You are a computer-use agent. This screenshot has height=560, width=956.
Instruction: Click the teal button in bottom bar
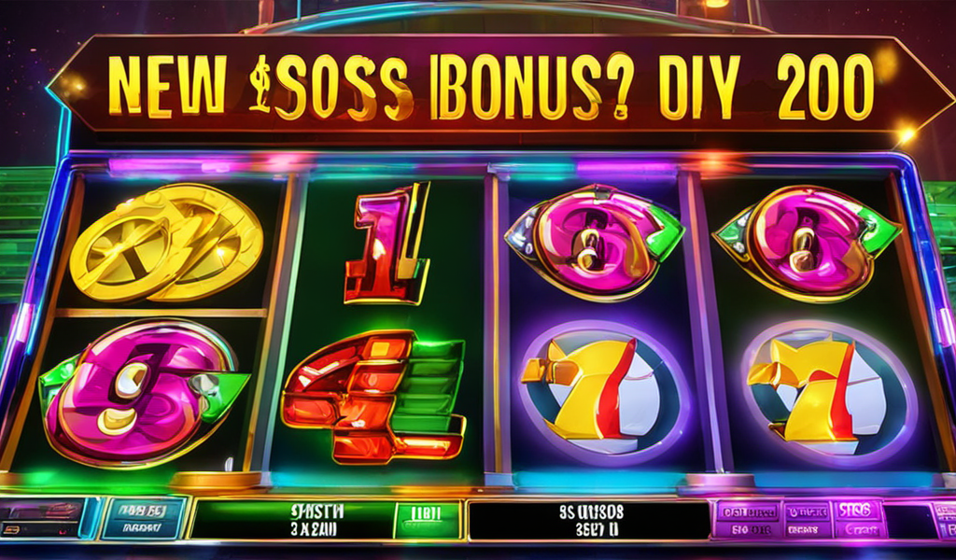click(x=145, y=518)
